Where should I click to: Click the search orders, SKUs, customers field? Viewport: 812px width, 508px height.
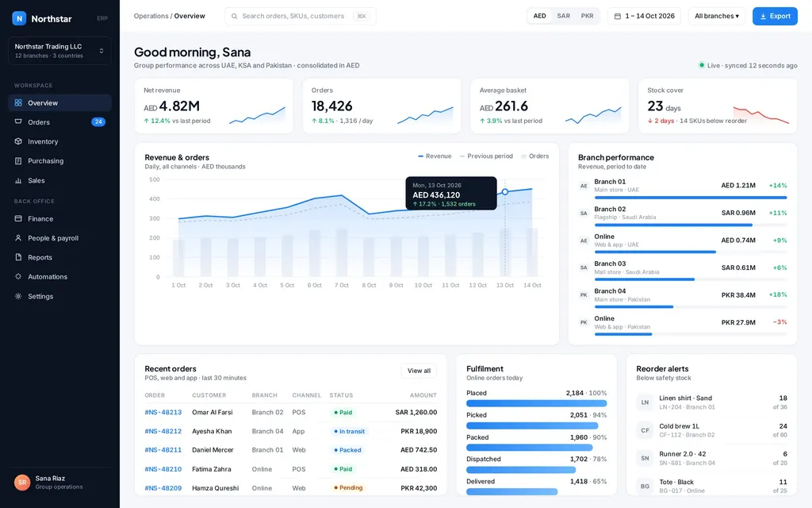click(x=301, y=16)
